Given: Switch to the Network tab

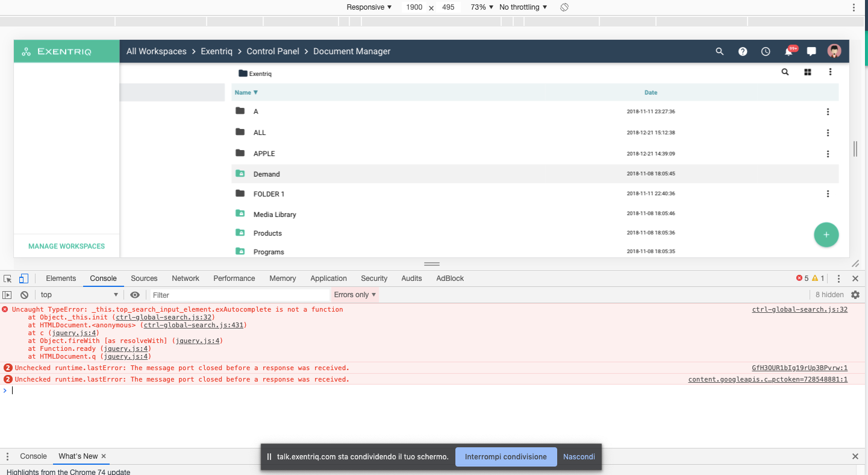Looking at the screenshot, I should click(x=185, y=278).
